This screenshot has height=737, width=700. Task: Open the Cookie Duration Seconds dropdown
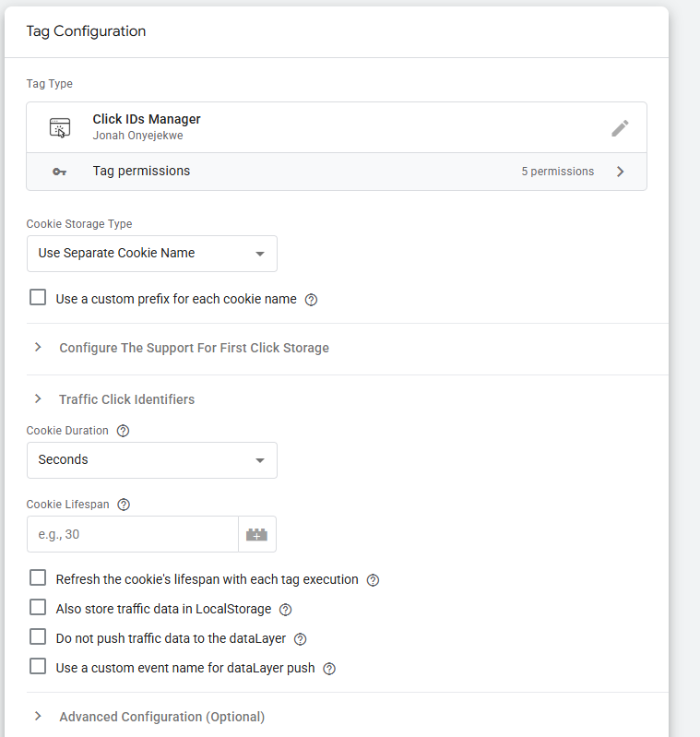click(x=151, y=460)
